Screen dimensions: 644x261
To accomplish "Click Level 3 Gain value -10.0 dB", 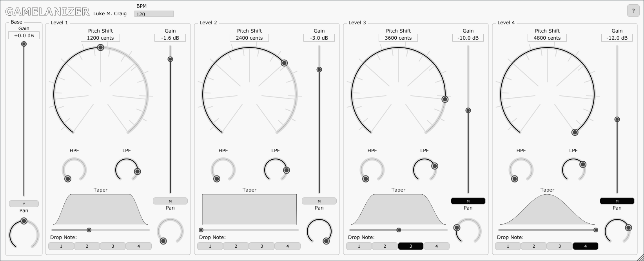I will click(x=468, y=38).
